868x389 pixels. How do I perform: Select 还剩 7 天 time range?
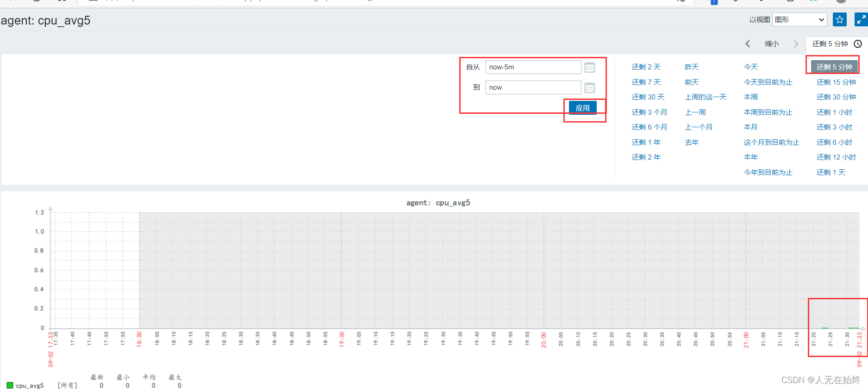[646, 82]
